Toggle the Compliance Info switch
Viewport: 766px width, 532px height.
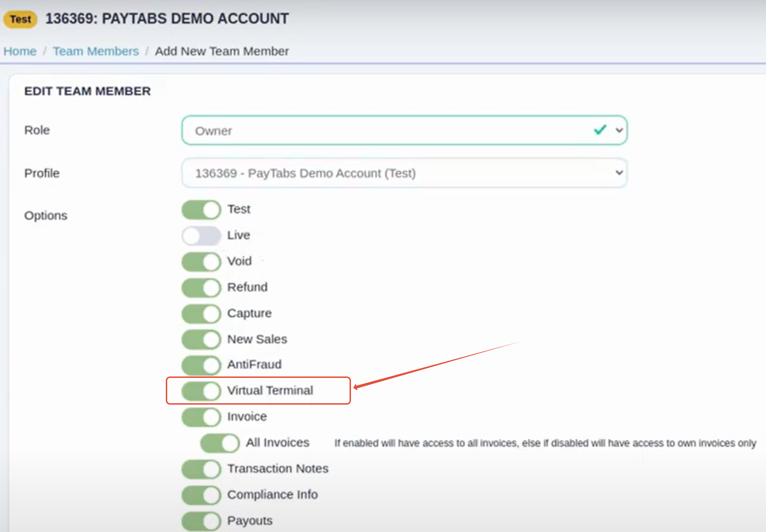coord(201,495)
